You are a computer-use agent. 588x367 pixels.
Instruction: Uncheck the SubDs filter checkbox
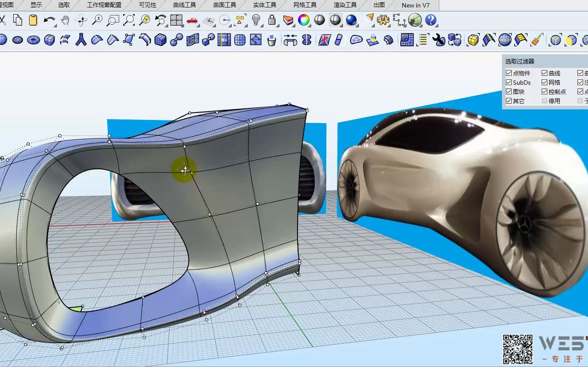509,82
